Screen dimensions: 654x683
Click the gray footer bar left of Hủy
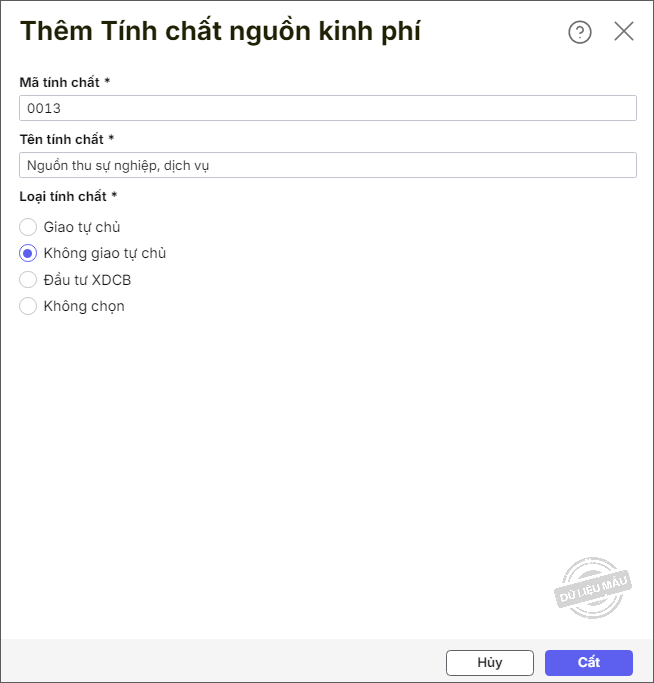[x=220, y=661]
